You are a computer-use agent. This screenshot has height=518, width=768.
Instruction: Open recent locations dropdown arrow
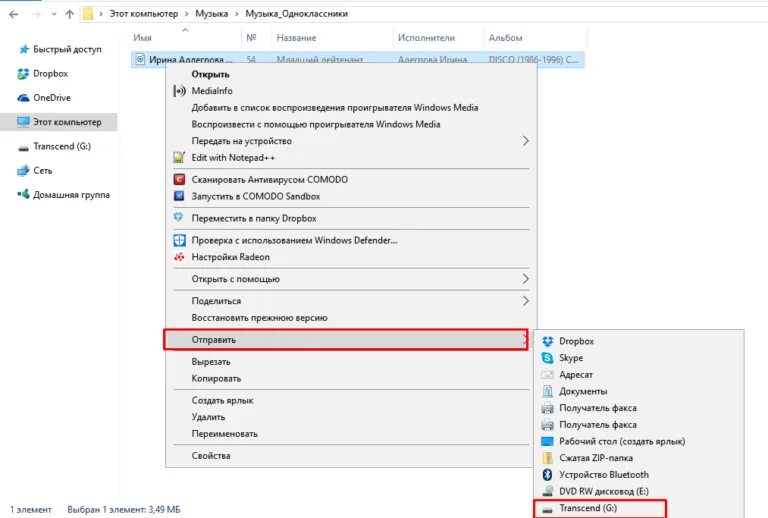pyautogui.click(x=54, y=14)
